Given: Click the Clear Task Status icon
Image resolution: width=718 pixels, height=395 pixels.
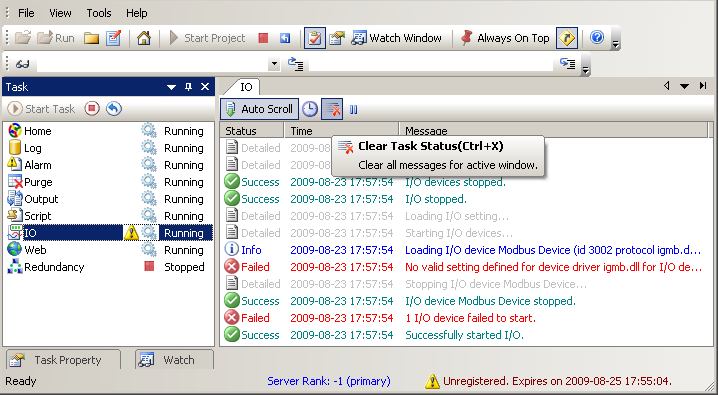Looking at the screenshot, I should tap(332, 109).
